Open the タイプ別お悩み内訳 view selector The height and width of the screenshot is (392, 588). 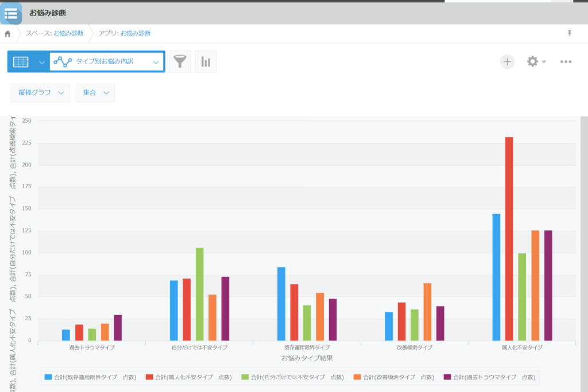pyautogui.click(x=107, y=62)
